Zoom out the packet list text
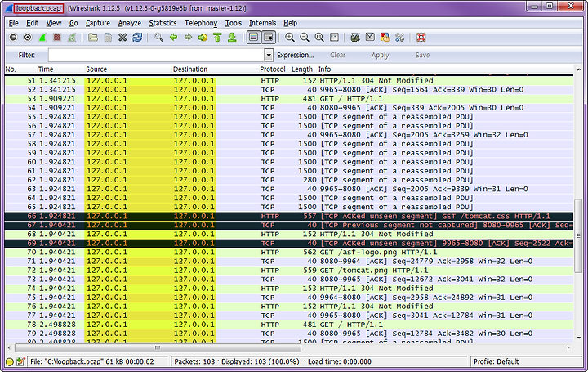This screenshot has height=372, width=588. pyautogui.click(x=305, y=37)
